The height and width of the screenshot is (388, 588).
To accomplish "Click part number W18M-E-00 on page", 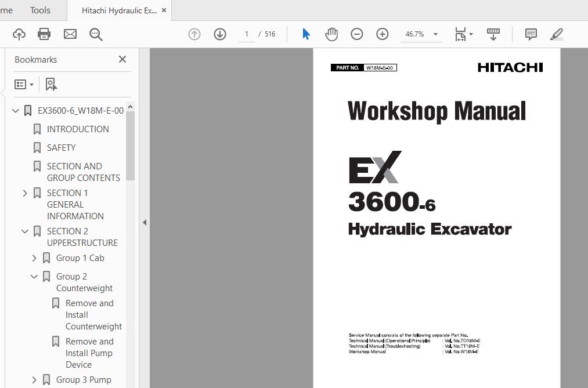I will click(380, 68).
